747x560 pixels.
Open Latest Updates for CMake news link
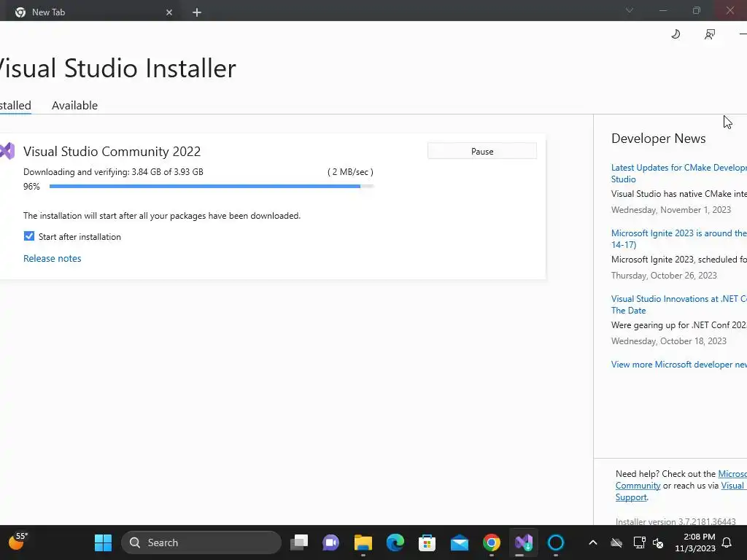coord(679,174)
